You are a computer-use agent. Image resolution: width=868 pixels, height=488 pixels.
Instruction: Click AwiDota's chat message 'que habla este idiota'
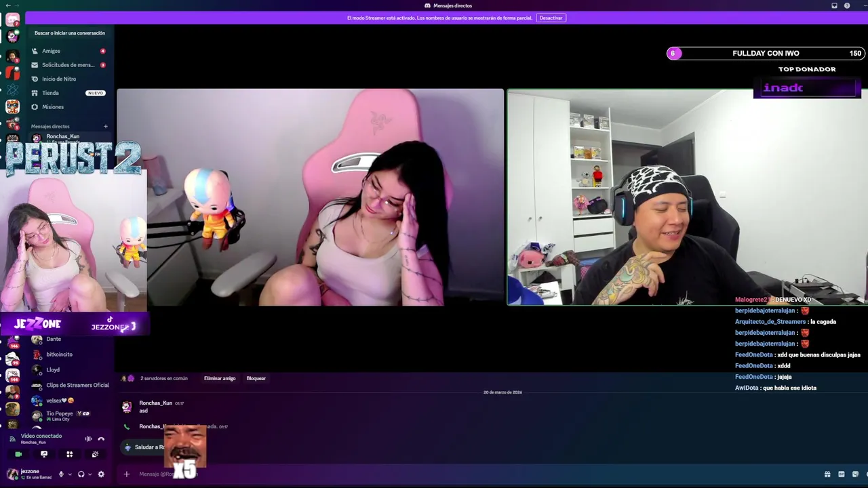[776, 388]
